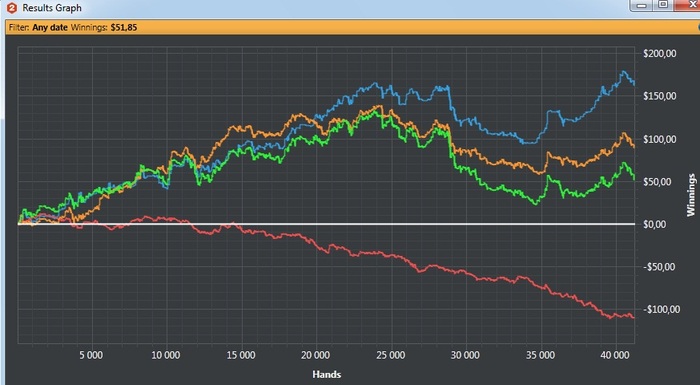
Task: Minimize the Results Graph window
Action: (642, 5)
